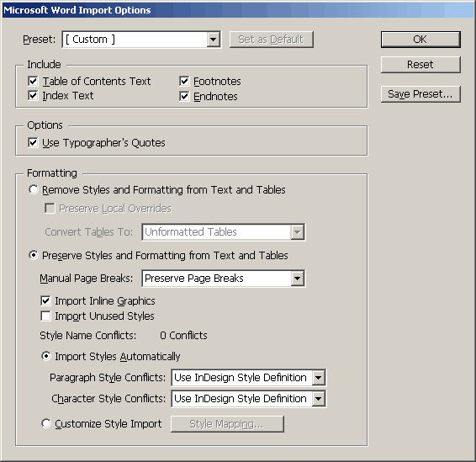Viewport: 476px width, 462px height.
Task: Select Remove Styles and Formatting radio button
Action: tap(33, 189)
